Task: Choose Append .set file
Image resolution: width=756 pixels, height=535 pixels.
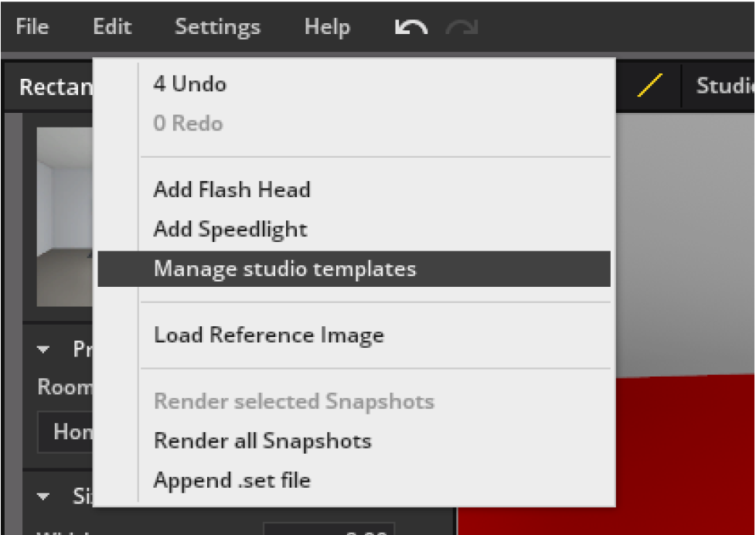Action: click(x=232, y=480)
